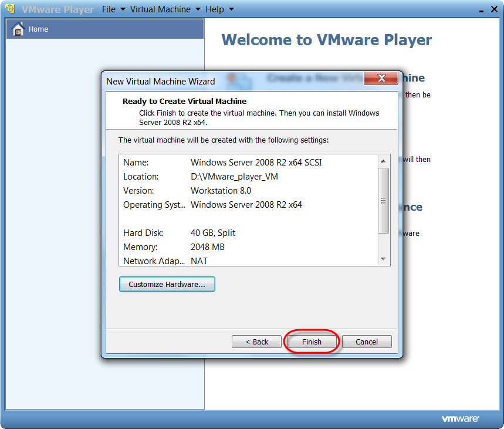This screenshot has width=504, height=429.
Task: Select the Network Adapter value 'NAT'
Action: point(199,261)
